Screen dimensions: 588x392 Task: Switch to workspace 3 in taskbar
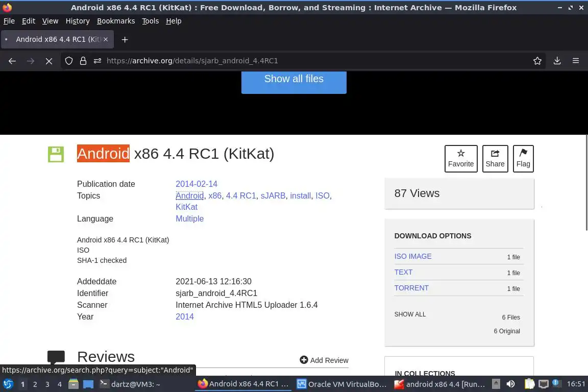(x=47, y=384)
